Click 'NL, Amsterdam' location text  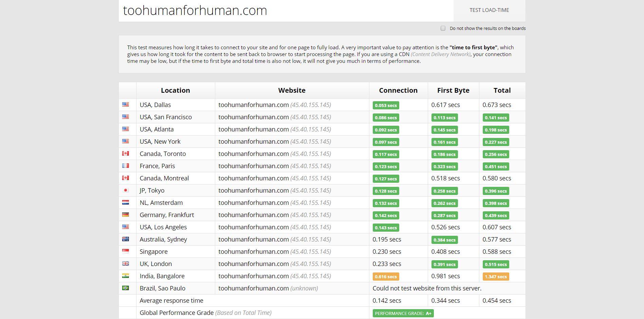point(161,203)
